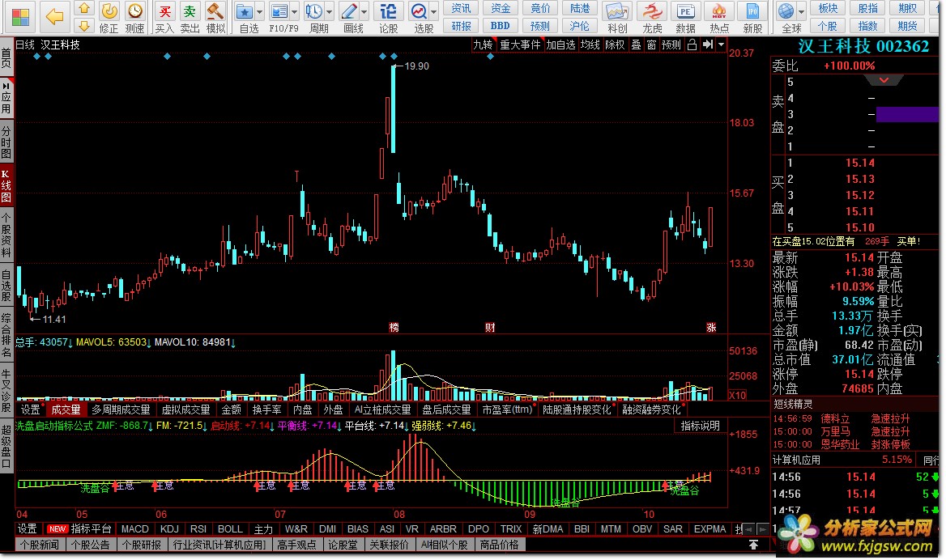946x560 pixels.
Task: Click the 卖出 sell icon
Action: [190, 11]
